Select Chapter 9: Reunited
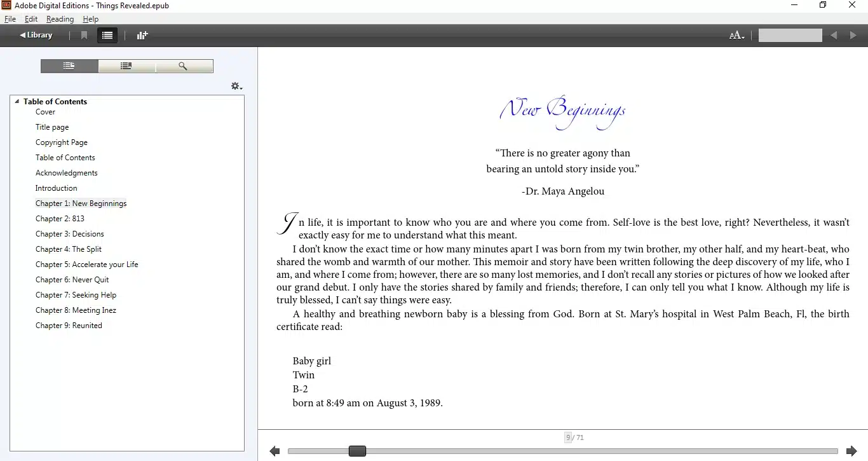 69,326
